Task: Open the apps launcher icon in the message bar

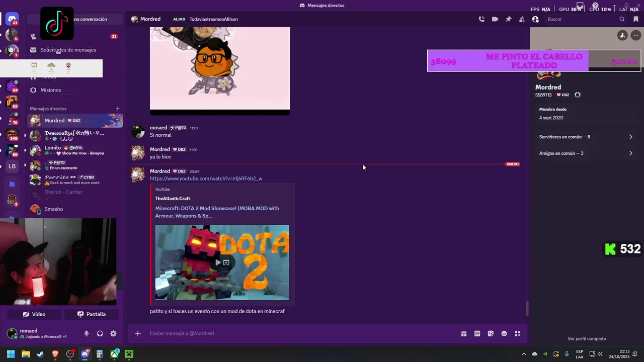Action: 517,333
